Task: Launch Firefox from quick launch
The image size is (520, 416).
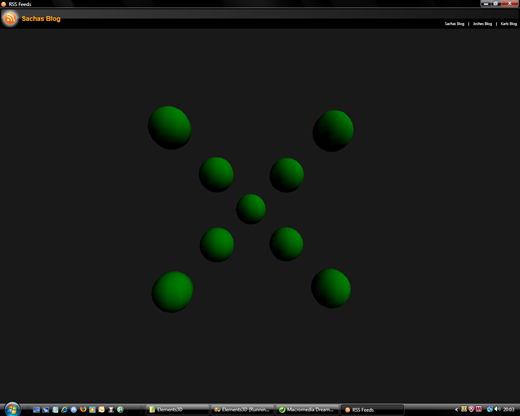Action: (83, 409)
